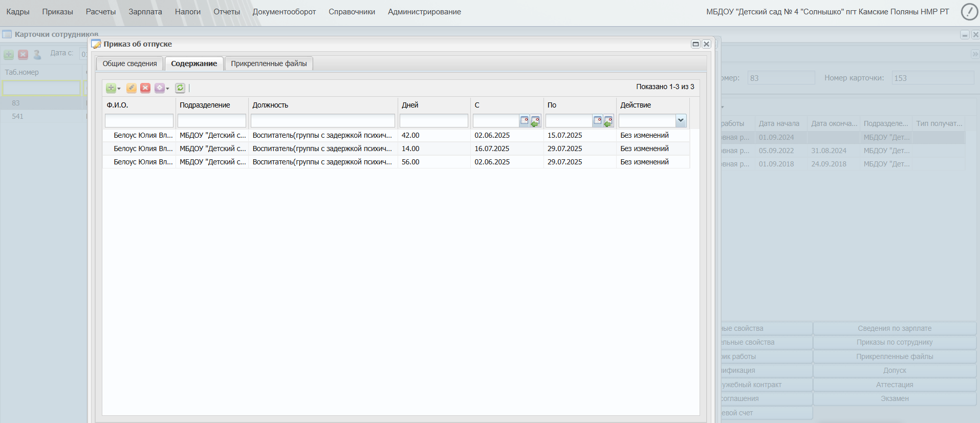Open the Приказы menu

[x=58, y=12]
